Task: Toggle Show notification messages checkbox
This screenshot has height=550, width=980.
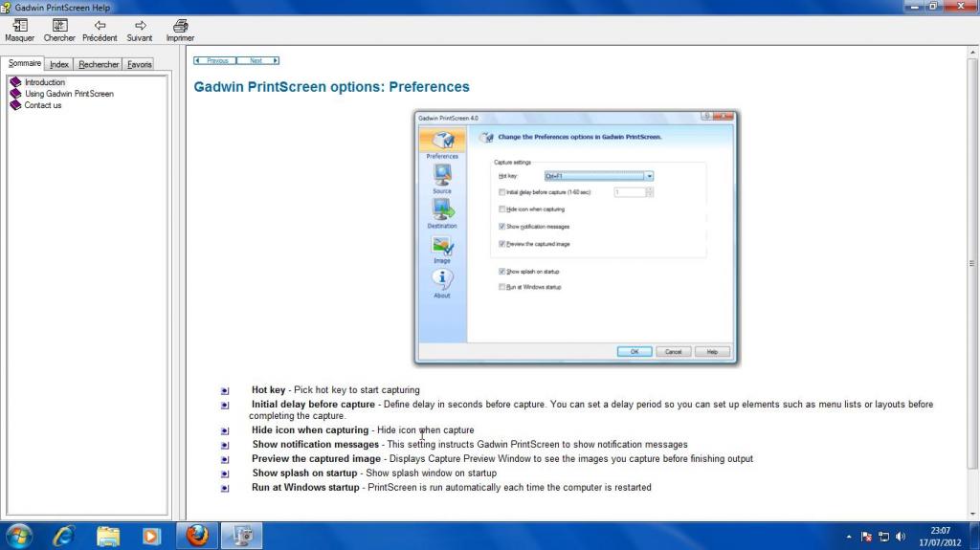Action: point(501,227)
